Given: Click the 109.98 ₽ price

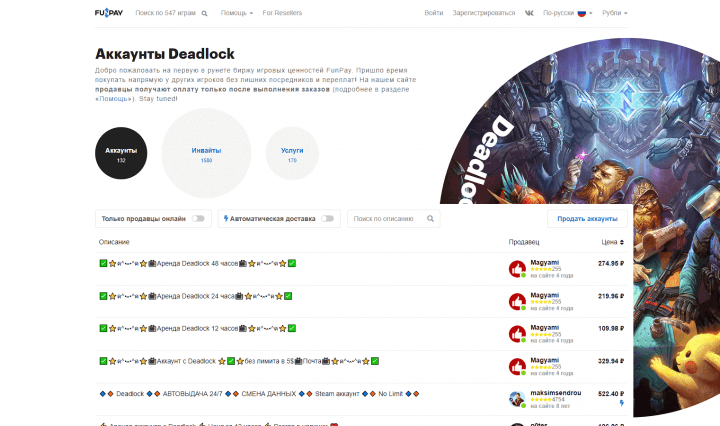Looking at the screenshot, I should [x=611, y=329].
